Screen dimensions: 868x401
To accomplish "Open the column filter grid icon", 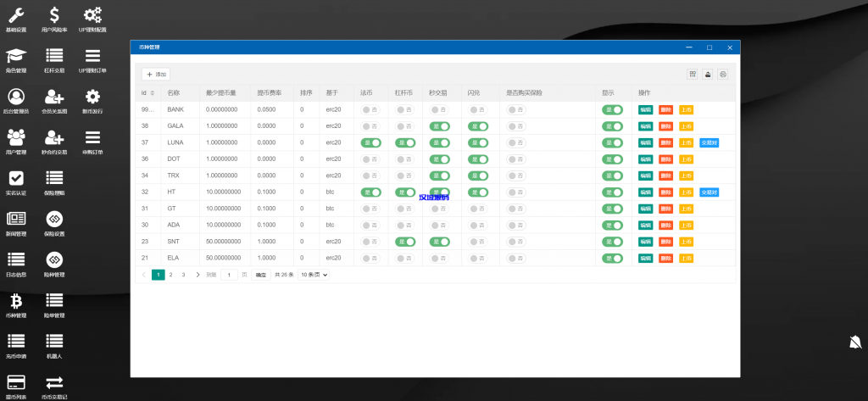I will [692, 75].
